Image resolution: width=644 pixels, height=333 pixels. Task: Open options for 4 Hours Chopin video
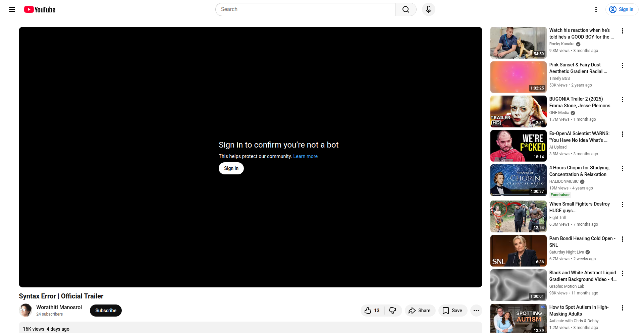pyautogui.click(x=623, y=168)
